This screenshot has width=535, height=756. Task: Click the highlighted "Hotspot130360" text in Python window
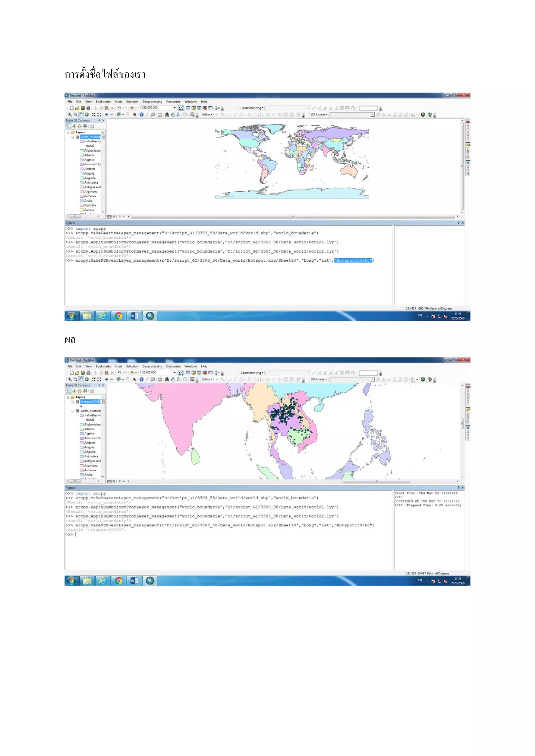coord(353,261)
